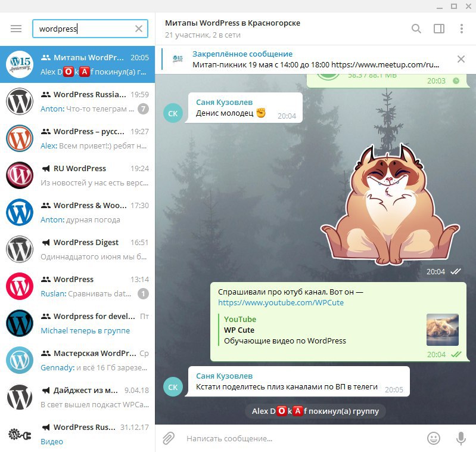Screen dimensions: 476x452
Task: Maximize the Telegram window
Action: (x=454, y=7)
